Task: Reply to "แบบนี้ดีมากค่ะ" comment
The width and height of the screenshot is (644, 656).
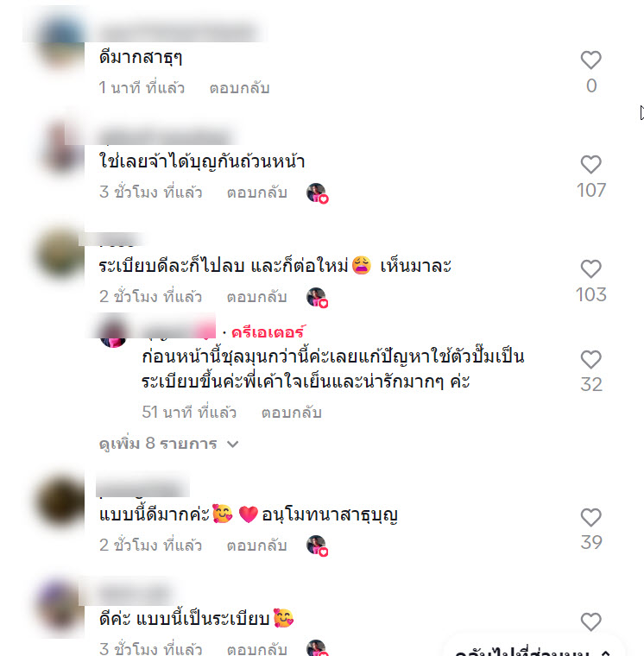Action: click(257, 546)
